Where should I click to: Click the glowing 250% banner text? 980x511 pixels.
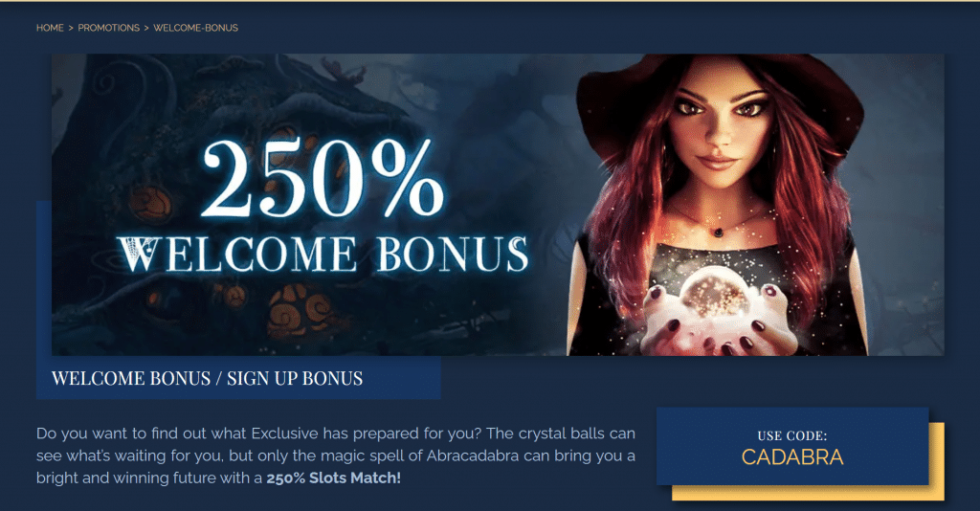pyautogui.click(x=323, y=178)
